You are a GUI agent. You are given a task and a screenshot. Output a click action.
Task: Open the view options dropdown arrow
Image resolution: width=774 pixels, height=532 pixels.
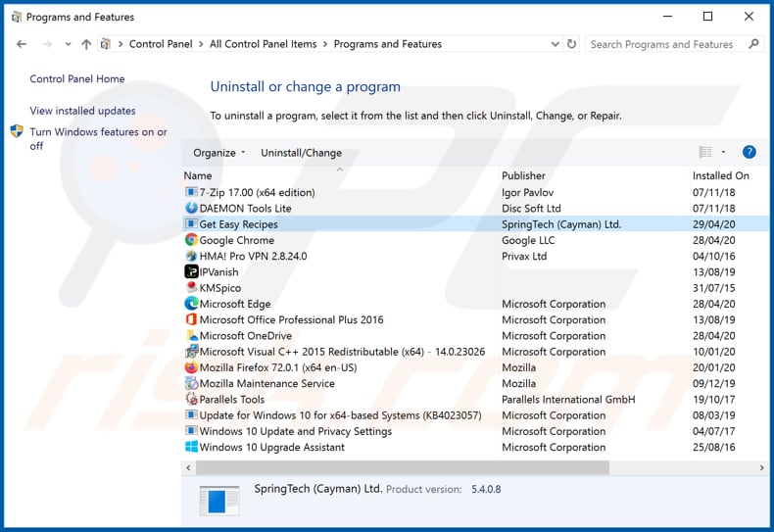723,152
